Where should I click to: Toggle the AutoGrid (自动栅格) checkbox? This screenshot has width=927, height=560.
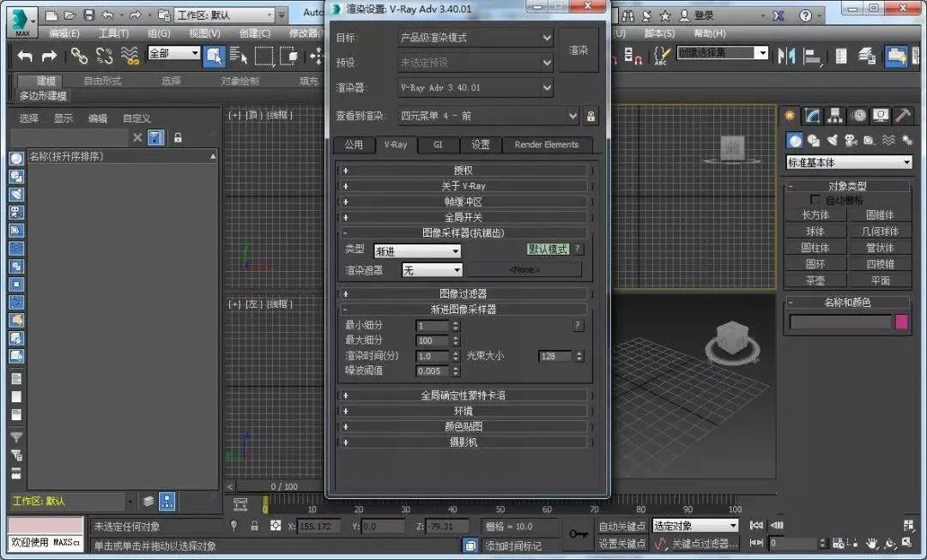(815, 200)
